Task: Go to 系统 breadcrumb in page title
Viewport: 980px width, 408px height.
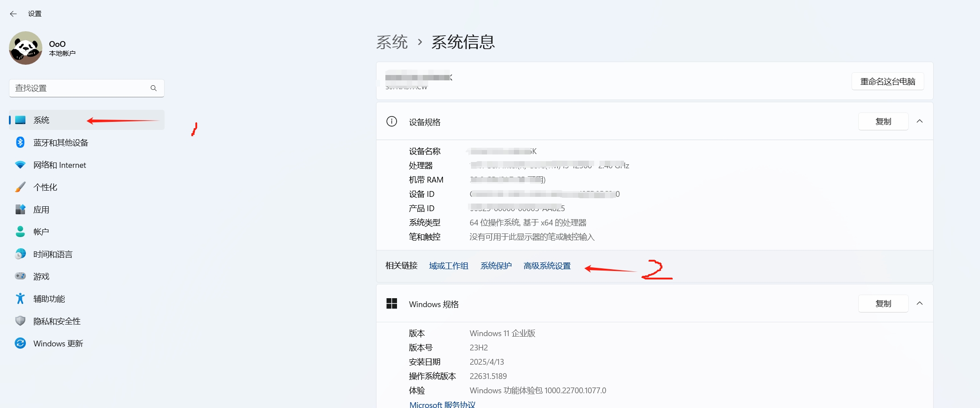Action: [392, 42]
